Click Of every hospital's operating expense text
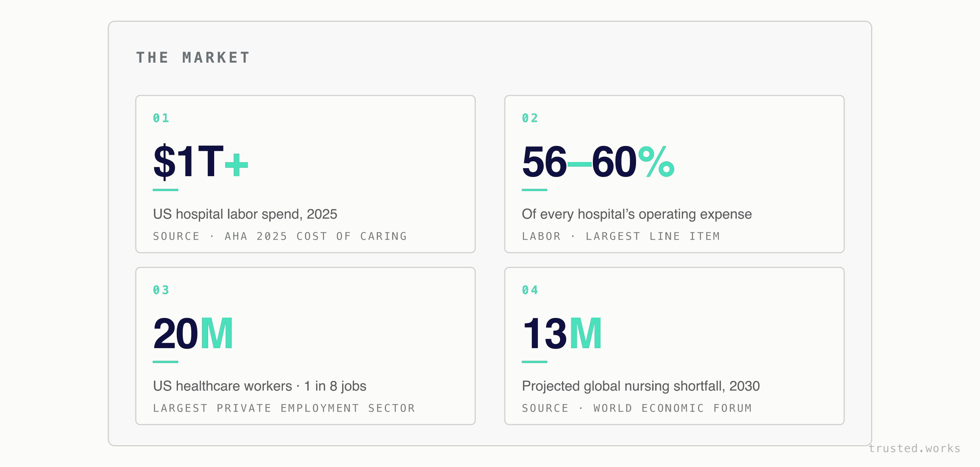 pyautogui.click(x=637, y=214)
